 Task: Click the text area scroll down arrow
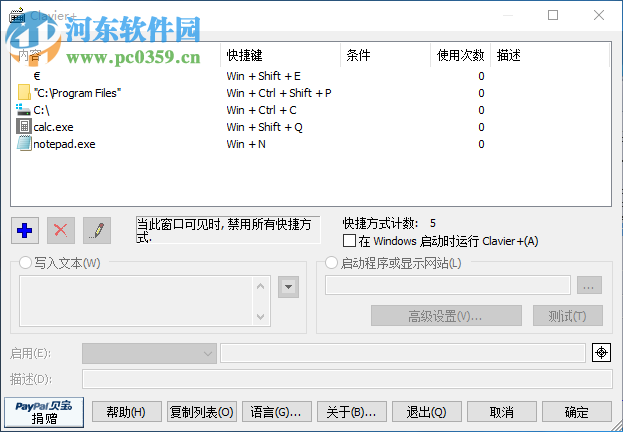point(261,317)
